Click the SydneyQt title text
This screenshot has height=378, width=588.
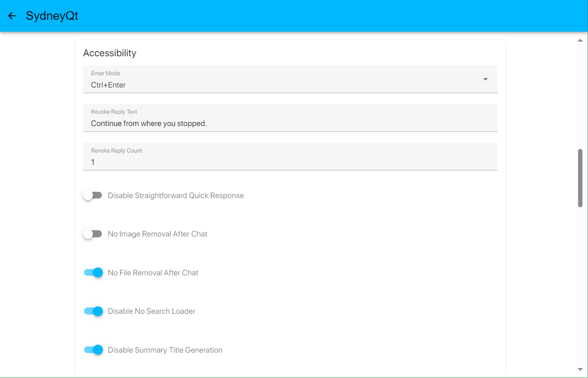52,16
